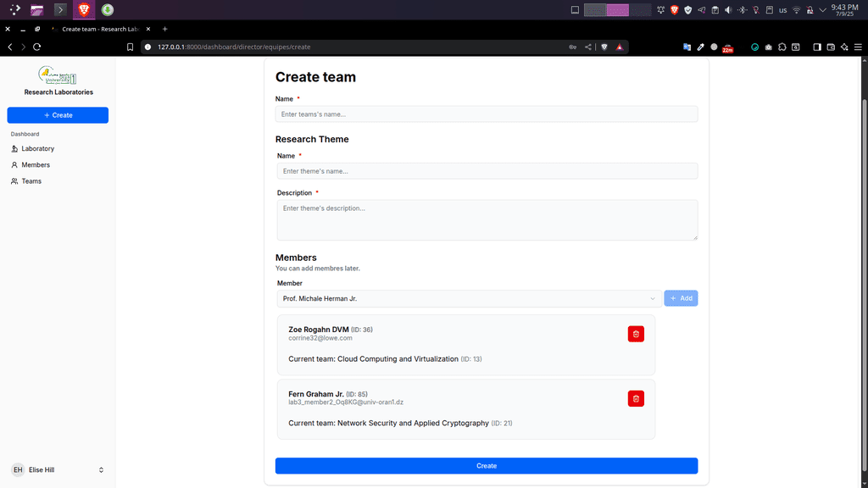This screenshot has height=488, width=868.
Task: Open the browser hamburger menu
Action: [858, 47]
